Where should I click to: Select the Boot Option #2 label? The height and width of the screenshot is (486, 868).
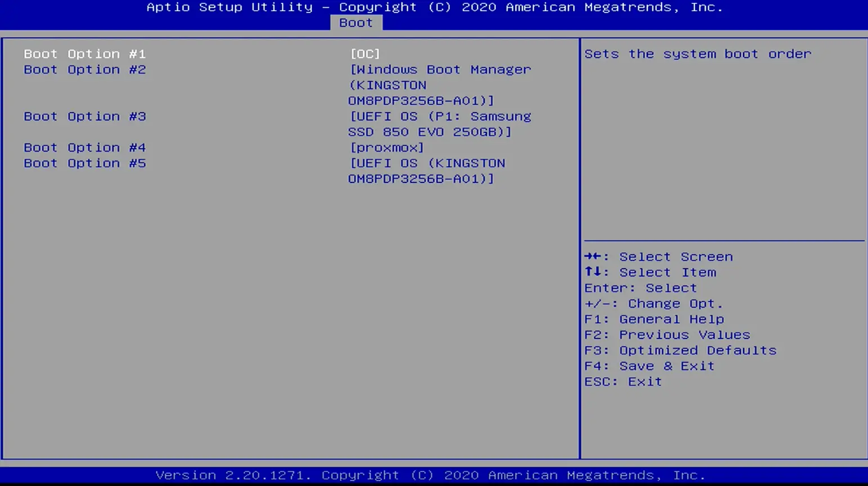click(x=84, y=70)
